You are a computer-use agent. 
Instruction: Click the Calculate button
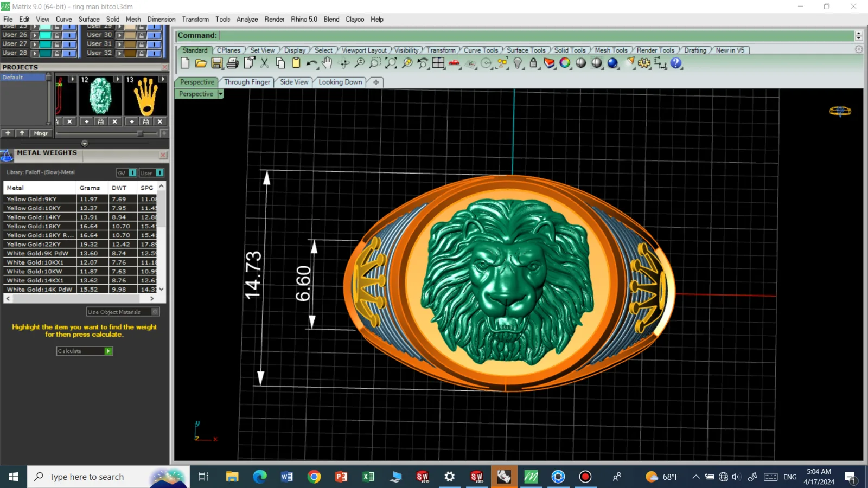85,351
